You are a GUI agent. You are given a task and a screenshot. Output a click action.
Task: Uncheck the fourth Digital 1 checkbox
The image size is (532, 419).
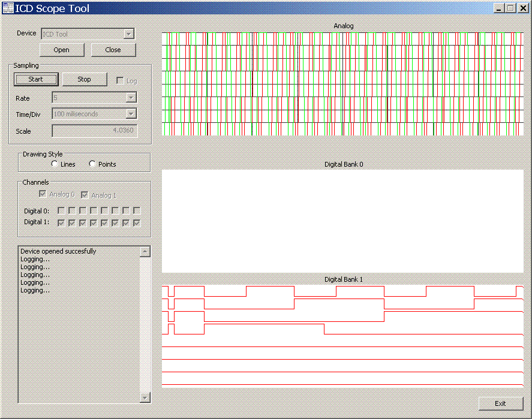pyautogui.click(x=94, y=223)
